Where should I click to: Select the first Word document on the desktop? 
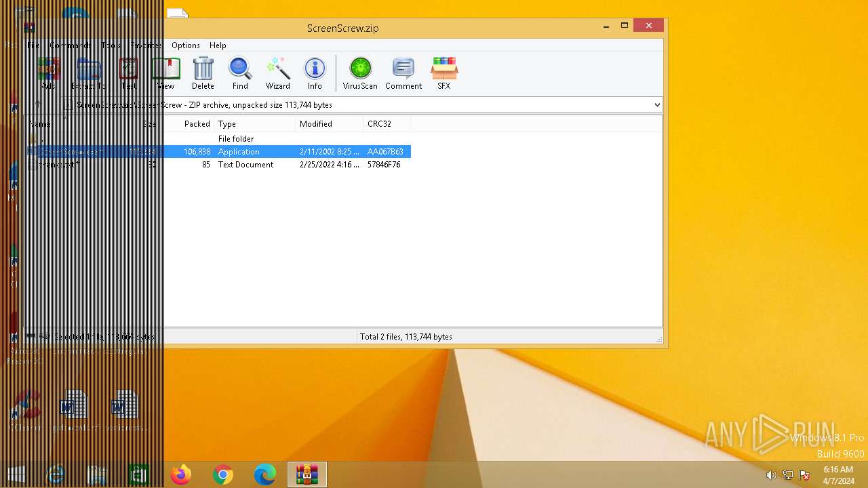point(75,410)
